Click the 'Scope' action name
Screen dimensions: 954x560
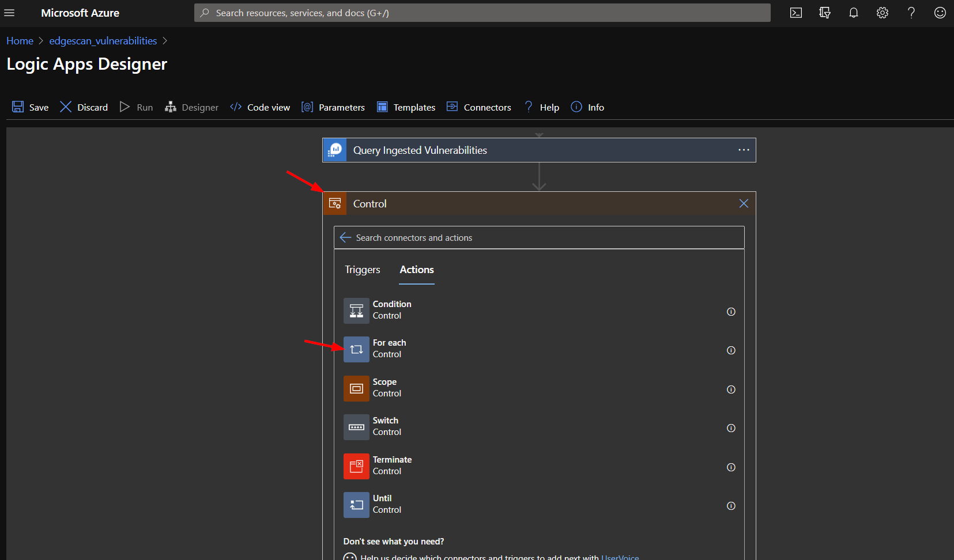point(384,382)
